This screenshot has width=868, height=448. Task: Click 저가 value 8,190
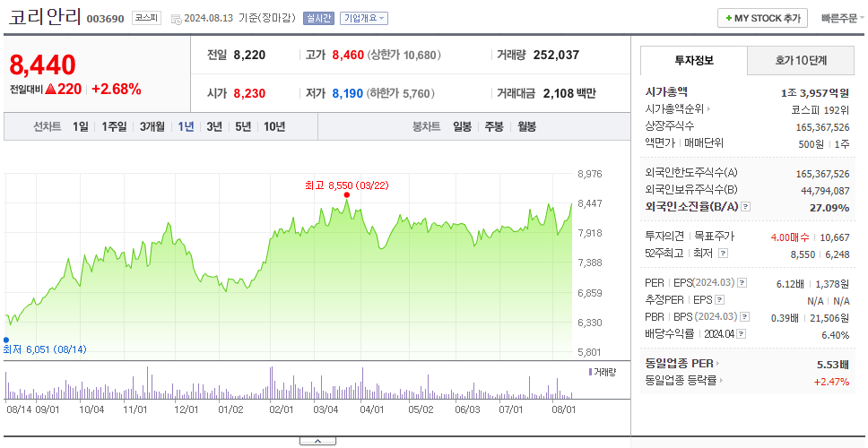tap(348, 93)
